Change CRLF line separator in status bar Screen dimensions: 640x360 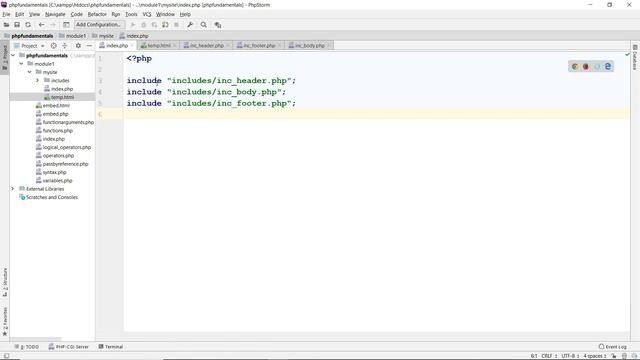coord(549,356)
